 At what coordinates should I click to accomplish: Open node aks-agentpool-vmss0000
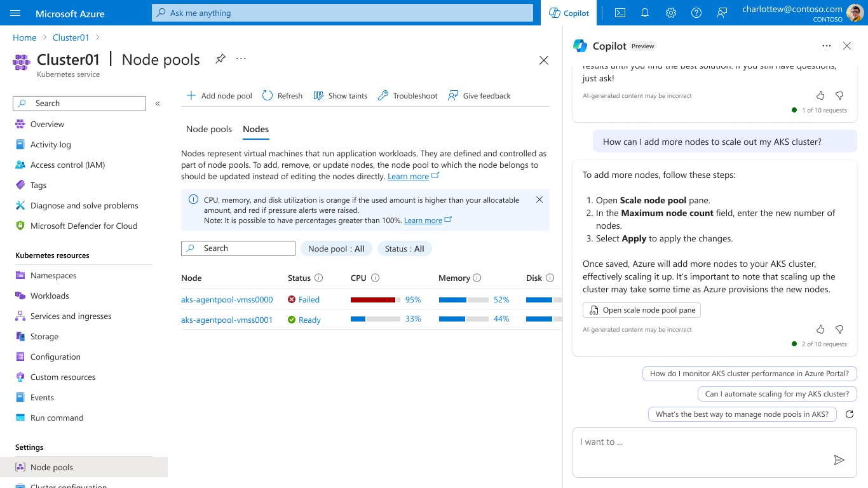(x=227, y=299)
